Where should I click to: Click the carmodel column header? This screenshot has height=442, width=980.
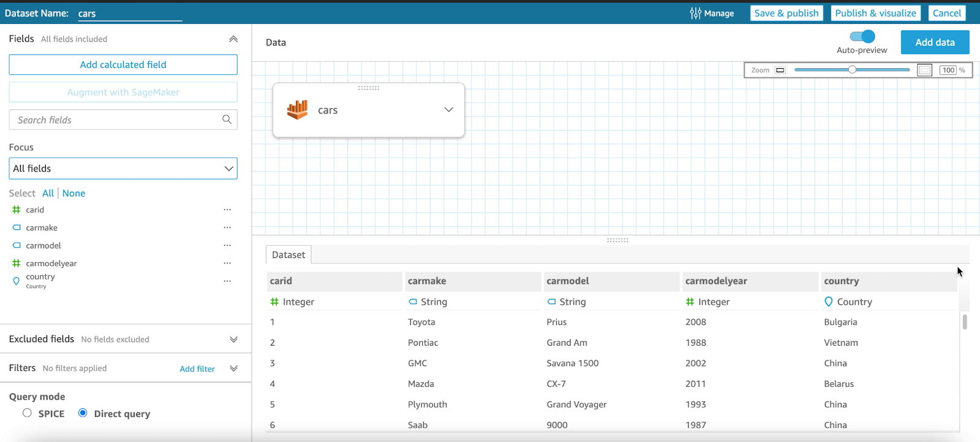(612, 281)
